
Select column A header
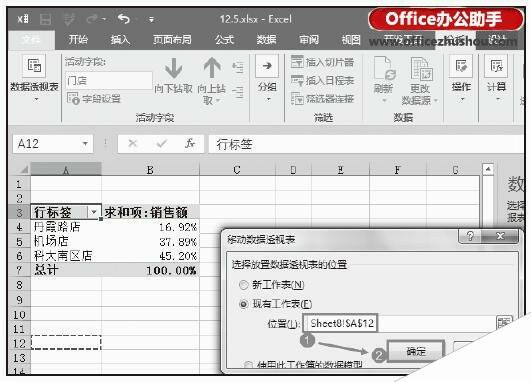[66, 169]
